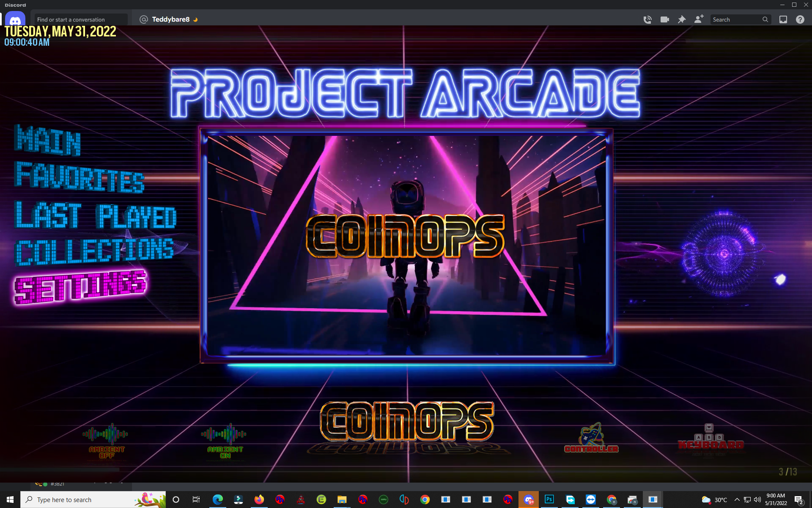The width and height of the screenshot is (812, 508).
Task: Switch to Firefox on the taskbar
Action: [259, 500]
